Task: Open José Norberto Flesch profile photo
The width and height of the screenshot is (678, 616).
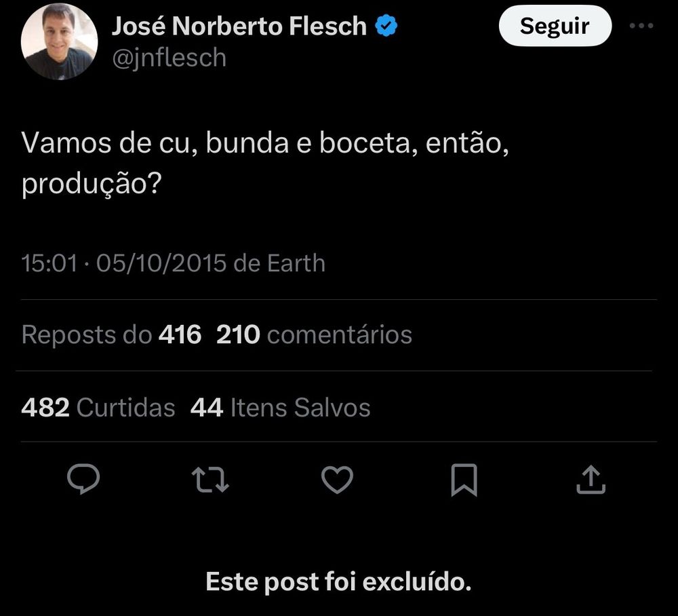Action: point(59,41)
